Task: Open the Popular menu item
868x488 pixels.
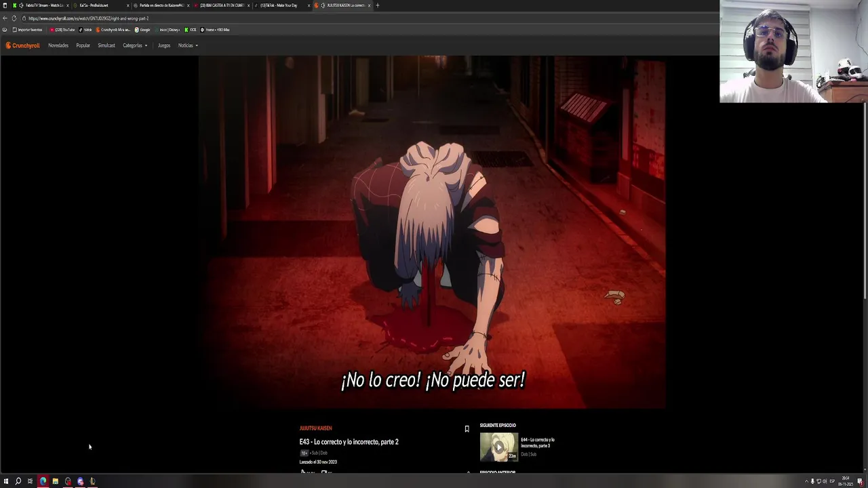Action: (83, 45)
